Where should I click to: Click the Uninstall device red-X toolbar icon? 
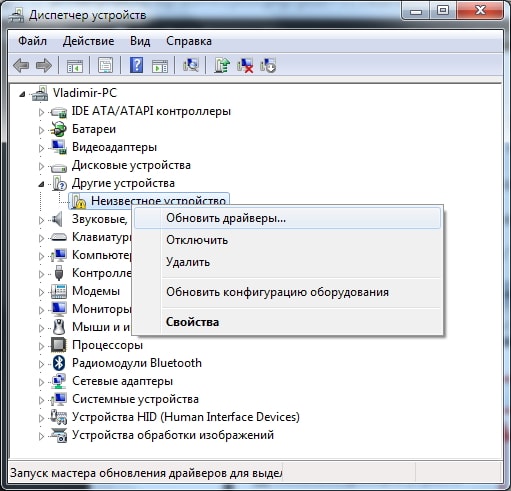(245, 65)
